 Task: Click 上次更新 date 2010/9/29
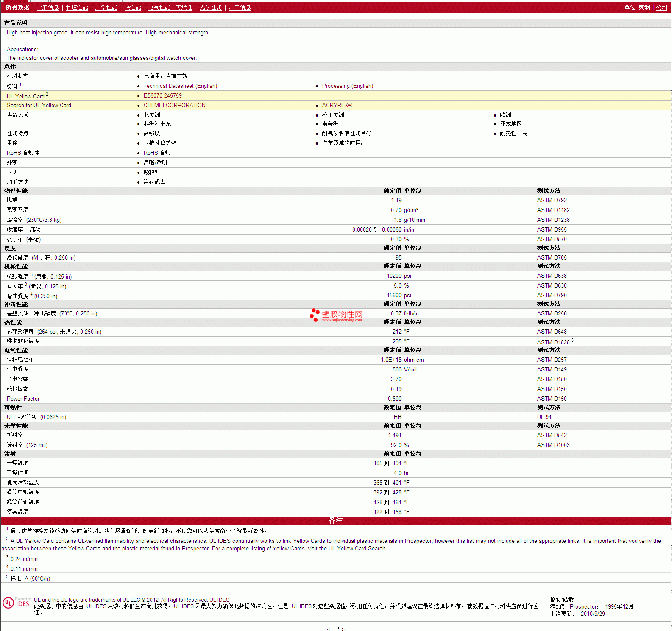(593, 614)
